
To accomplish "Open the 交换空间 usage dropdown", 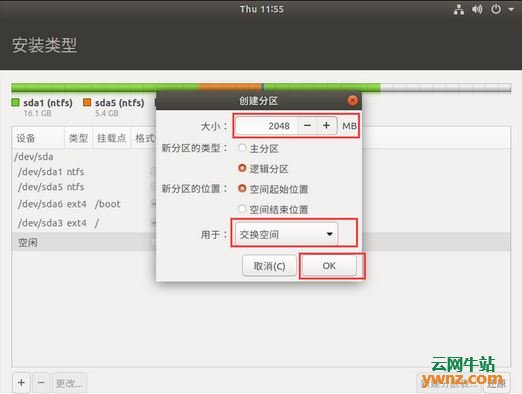I will coord(286,234).
